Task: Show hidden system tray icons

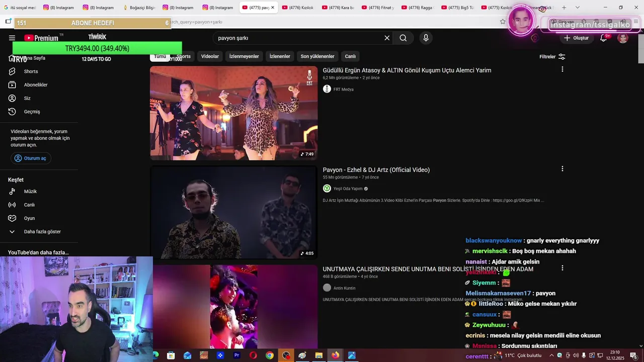Action: [551, 355]
